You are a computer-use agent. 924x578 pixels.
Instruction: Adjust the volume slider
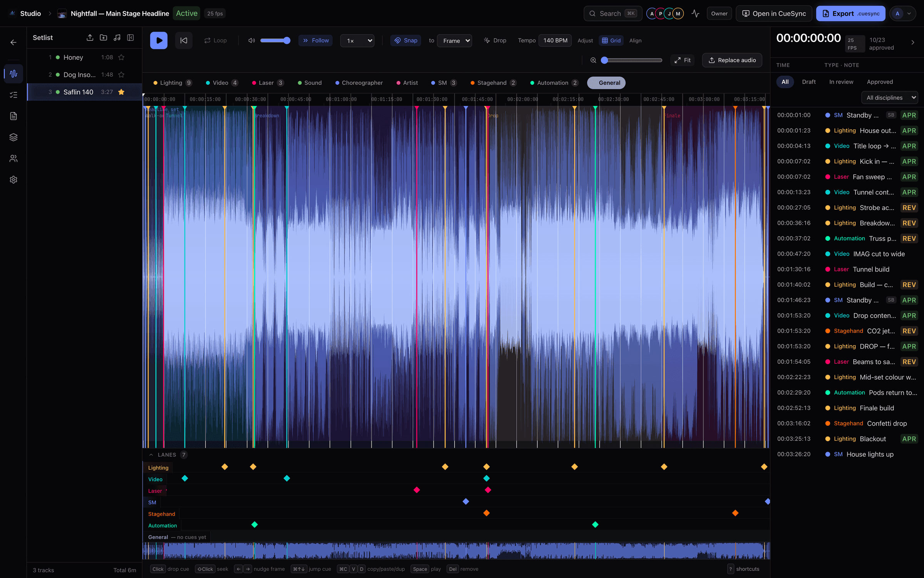click(x=275, y=40)
